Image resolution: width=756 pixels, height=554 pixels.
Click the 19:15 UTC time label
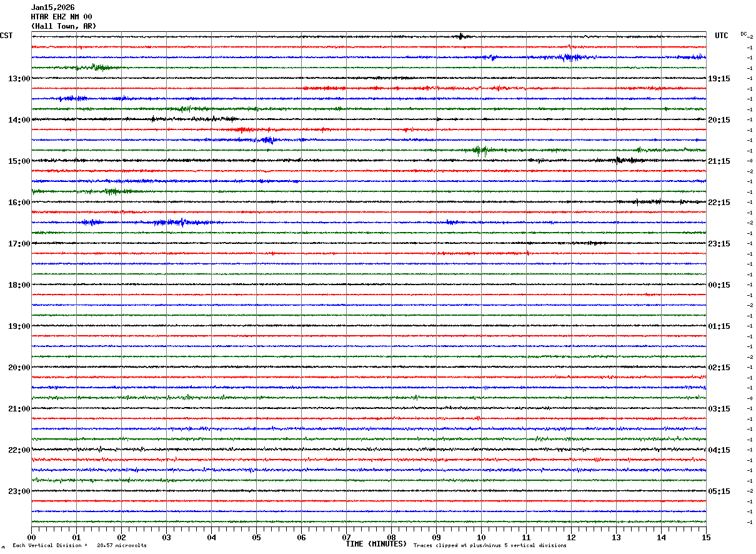click(719, 79)
